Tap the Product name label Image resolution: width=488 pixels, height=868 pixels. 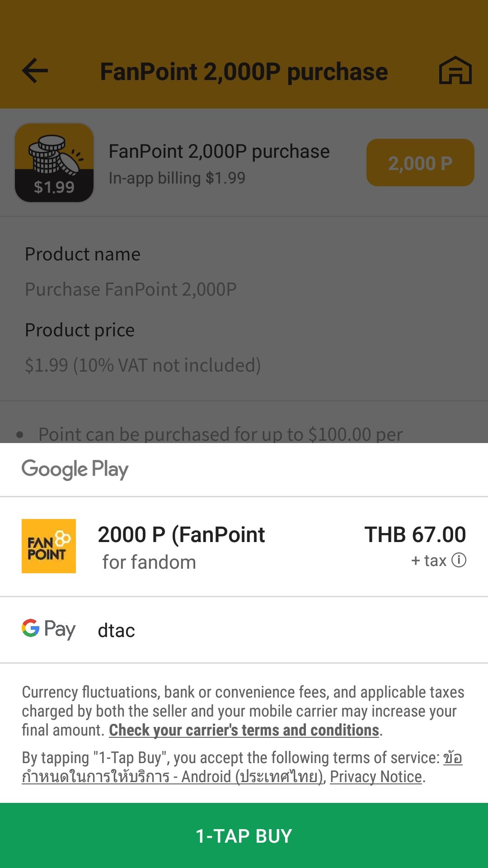pyautogui.click(x=83, y=254)
